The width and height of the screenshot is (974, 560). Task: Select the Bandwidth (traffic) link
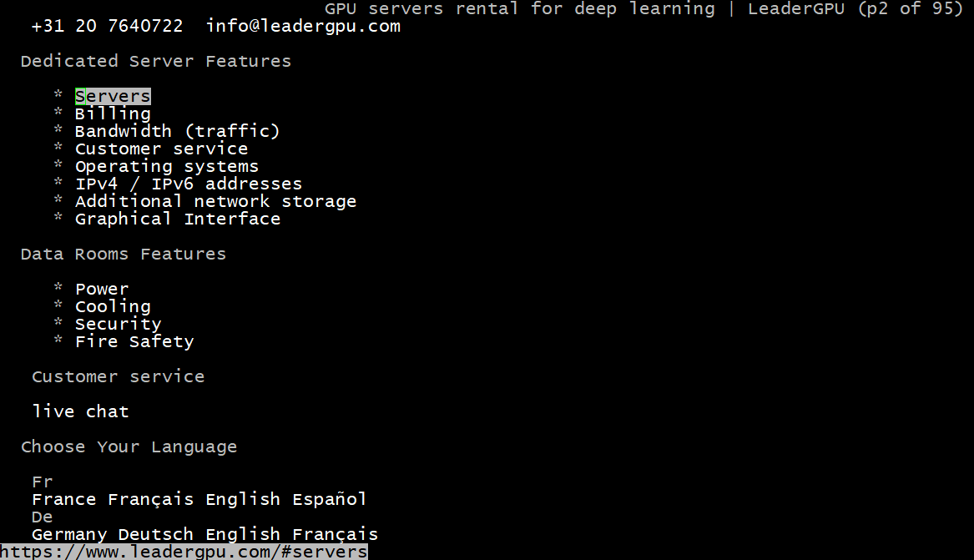click(x=178, y=131)
